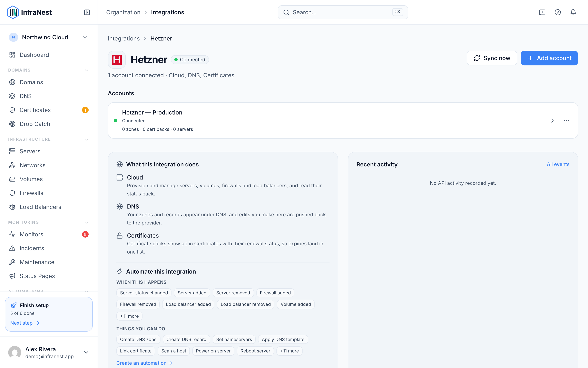The width and height of the screenshot is (588, 368).
Task: Open Maintenance page
Action: pos(49,262)
